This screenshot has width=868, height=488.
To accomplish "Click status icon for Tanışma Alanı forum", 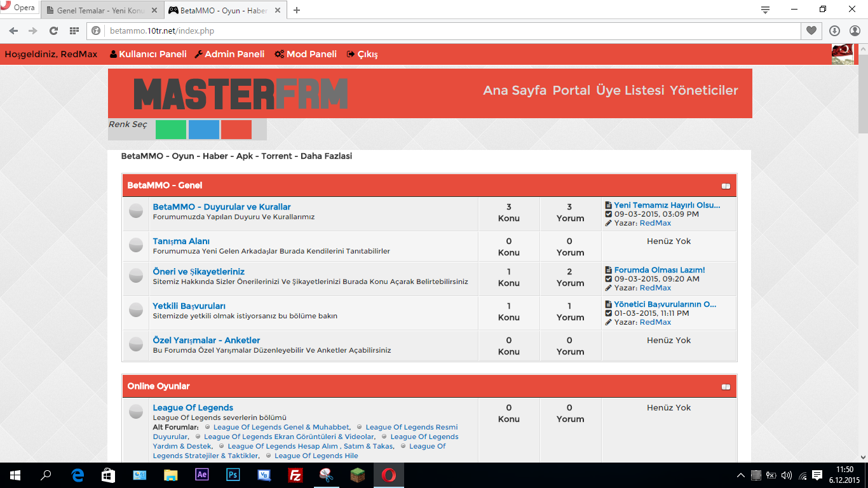I will pos(136,245).
